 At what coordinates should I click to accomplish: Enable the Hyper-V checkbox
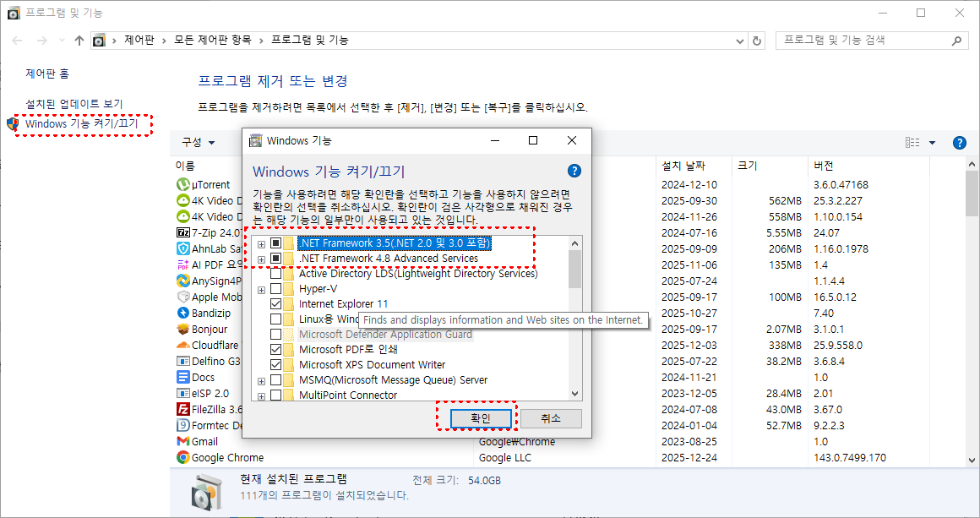coord(275,289)
